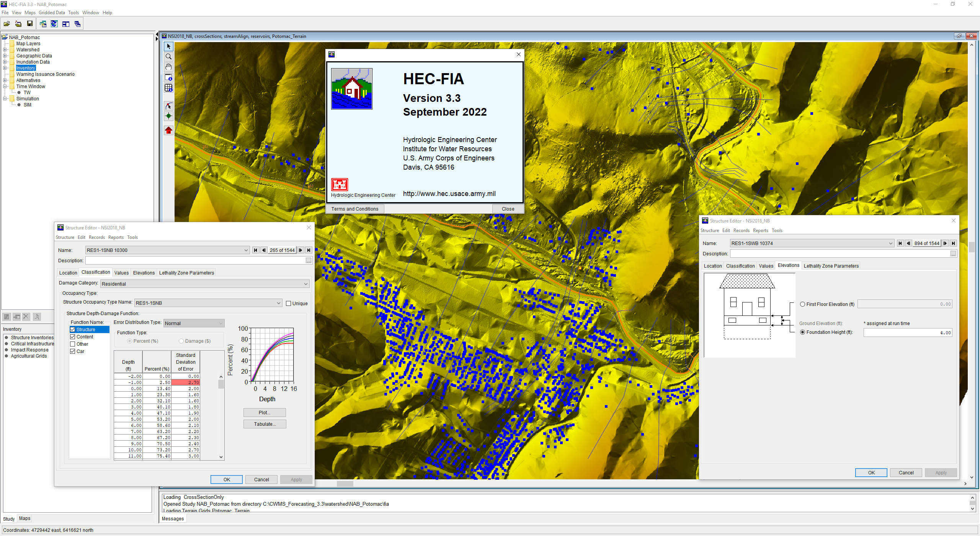Click the Foundation Height value field

point(908,332)
